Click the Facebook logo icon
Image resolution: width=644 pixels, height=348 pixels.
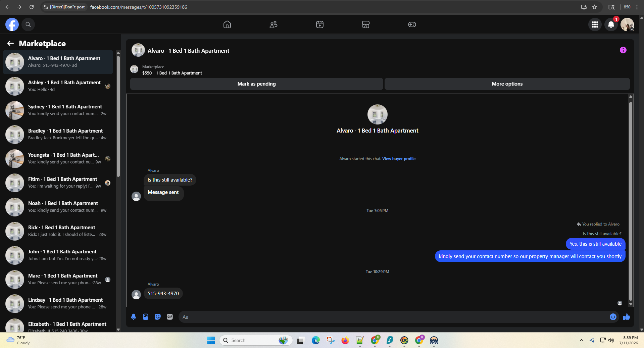[x=12, y=24]
